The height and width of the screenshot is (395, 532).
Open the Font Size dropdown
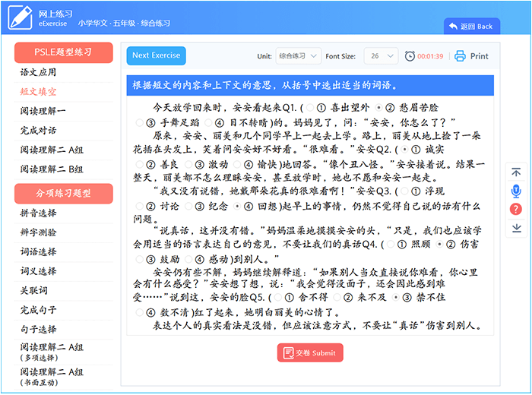click(380, 56)
